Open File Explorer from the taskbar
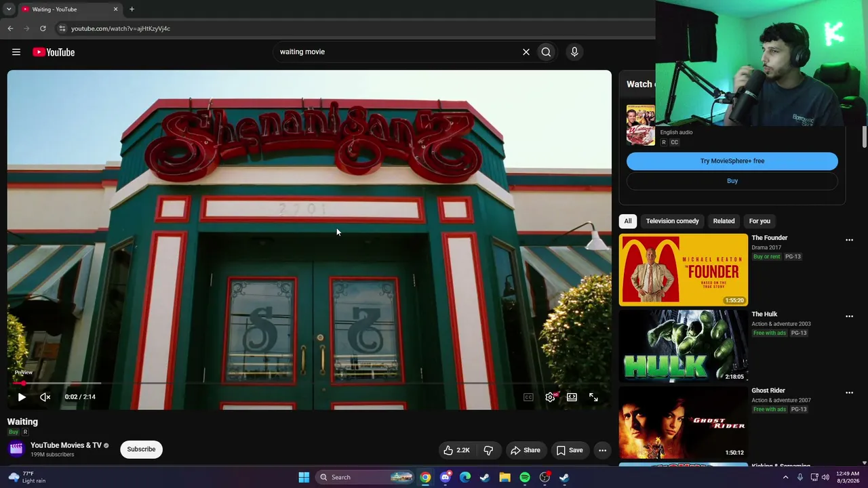868x488 pixels. [x=505, y=477]
